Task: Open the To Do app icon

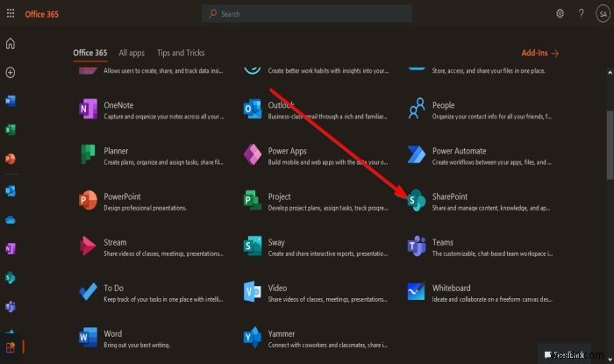Action: coord(88,291)
